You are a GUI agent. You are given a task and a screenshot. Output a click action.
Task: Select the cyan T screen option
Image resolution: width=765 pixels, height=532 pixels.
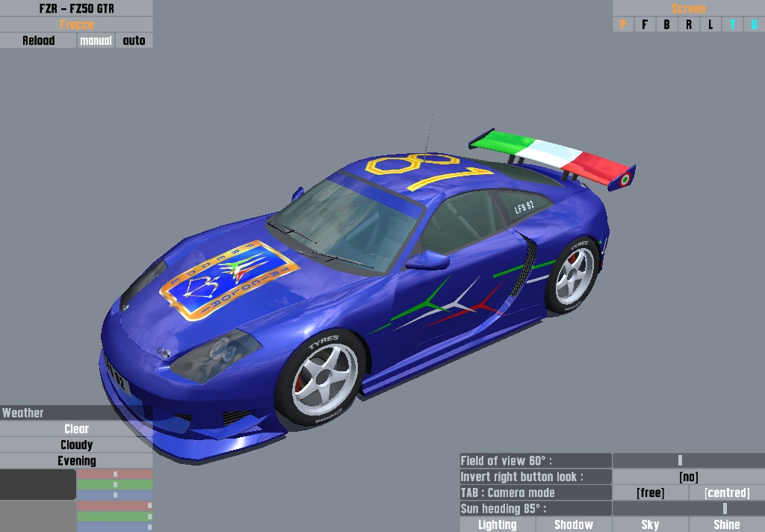point(732,25)
